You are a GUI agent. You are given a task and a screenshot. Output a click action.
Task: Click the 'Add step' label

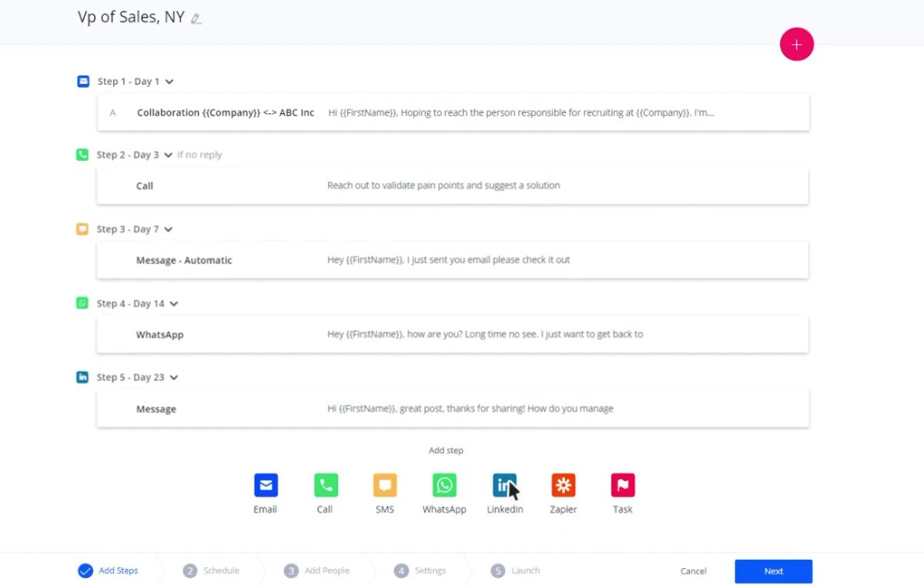coord(446,450)
